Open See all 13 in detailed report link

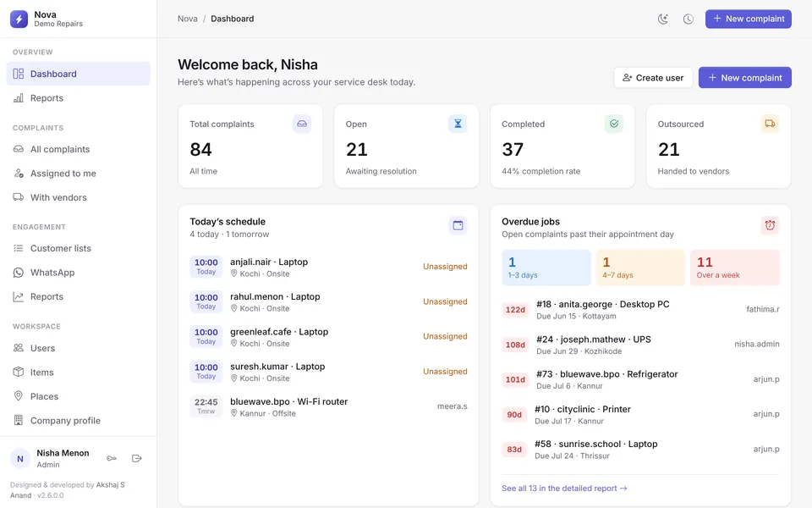pos(564,489)
